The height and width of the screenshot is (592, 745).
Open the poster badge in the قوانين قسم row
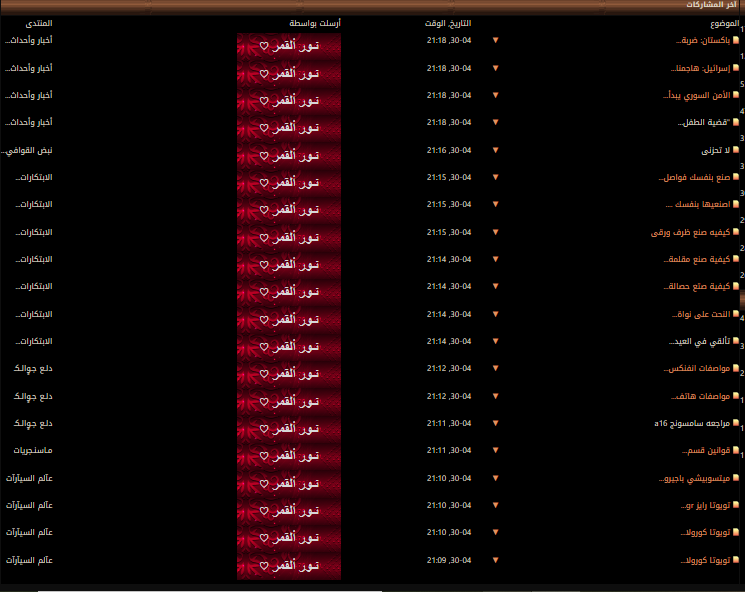click(x=289, y=456)
